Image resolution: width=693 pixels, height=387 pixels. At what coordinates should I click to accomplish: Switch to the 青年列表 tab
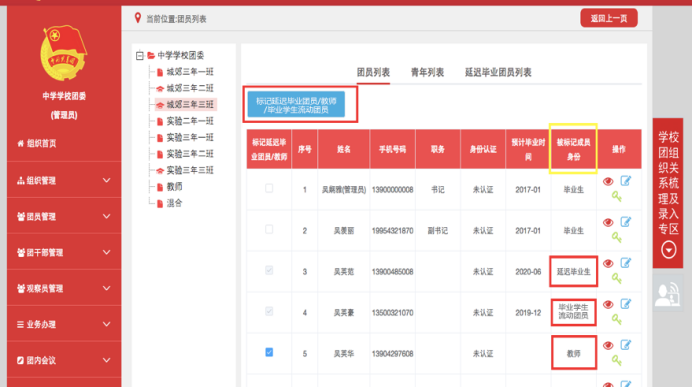[427, 72]
